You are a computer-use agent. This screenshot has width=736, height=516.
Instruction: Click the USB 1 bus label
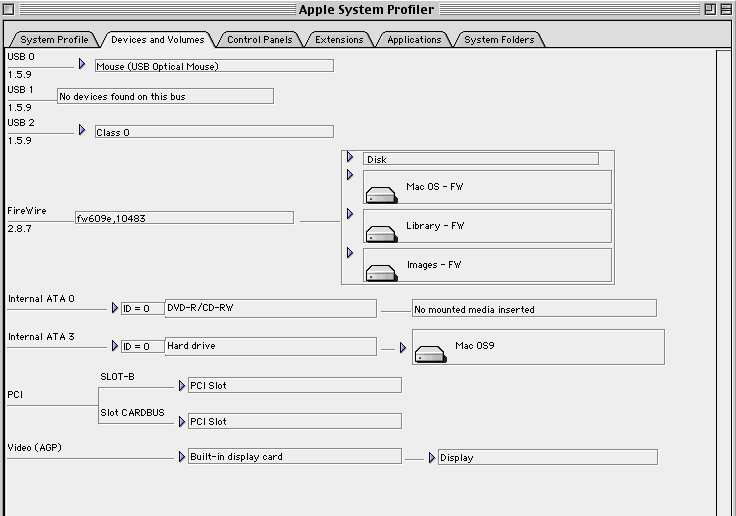20,89
